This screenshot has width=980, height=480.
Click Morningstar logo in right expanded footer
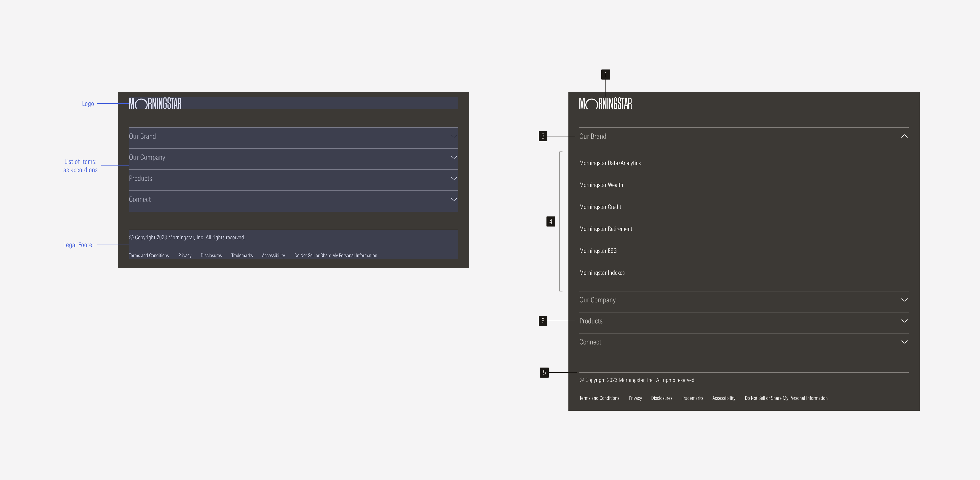[x=605, y=104]
